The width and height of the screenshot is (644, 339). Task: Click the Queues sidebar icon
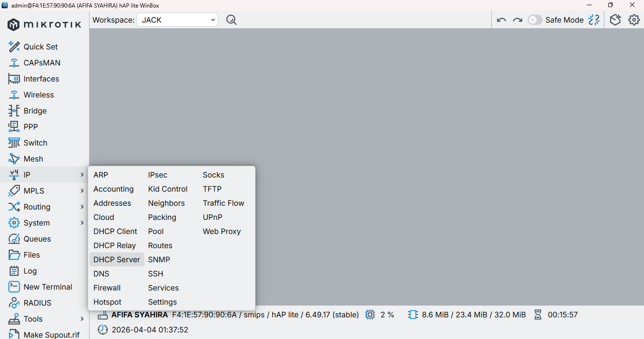click(x=14, y=239)
